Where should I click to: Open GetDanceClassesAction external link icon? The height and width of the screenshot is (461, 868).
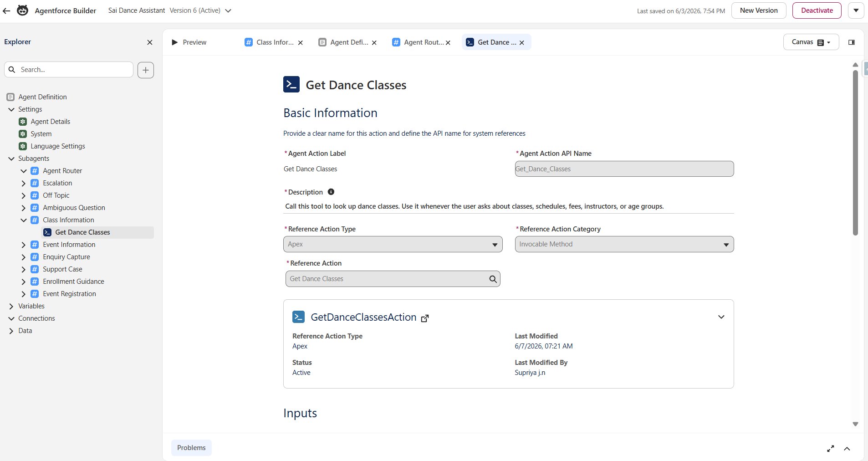click(425, 318)
